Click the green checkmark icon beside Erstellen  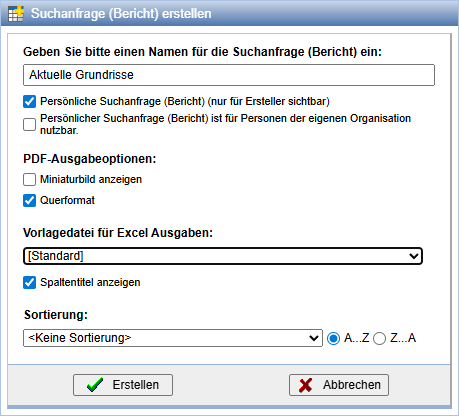click(x=95, y=385)
